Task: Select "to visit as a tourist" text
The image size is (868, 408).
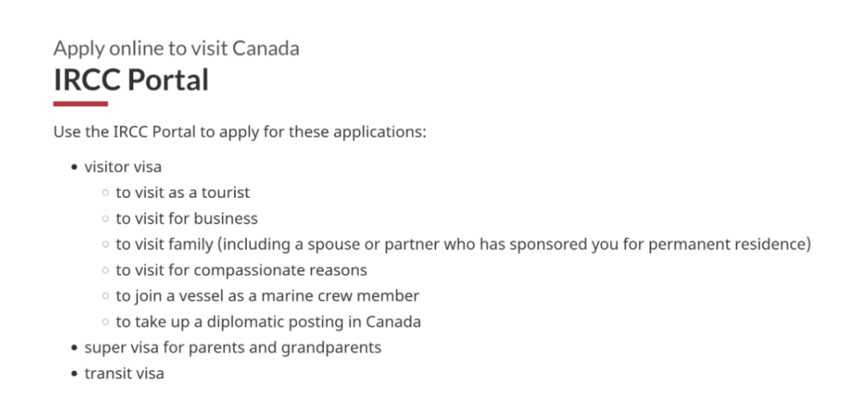Action: (x=183, y=192)
